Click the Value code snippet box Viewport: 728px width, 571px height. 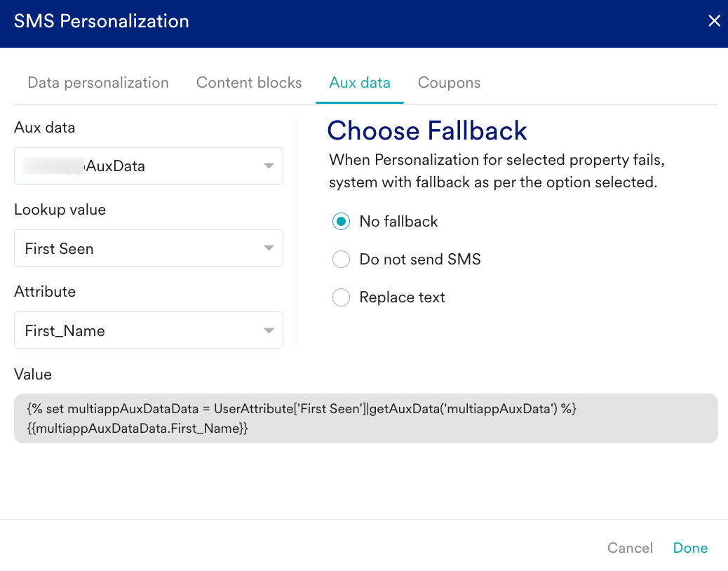[365, 418]
